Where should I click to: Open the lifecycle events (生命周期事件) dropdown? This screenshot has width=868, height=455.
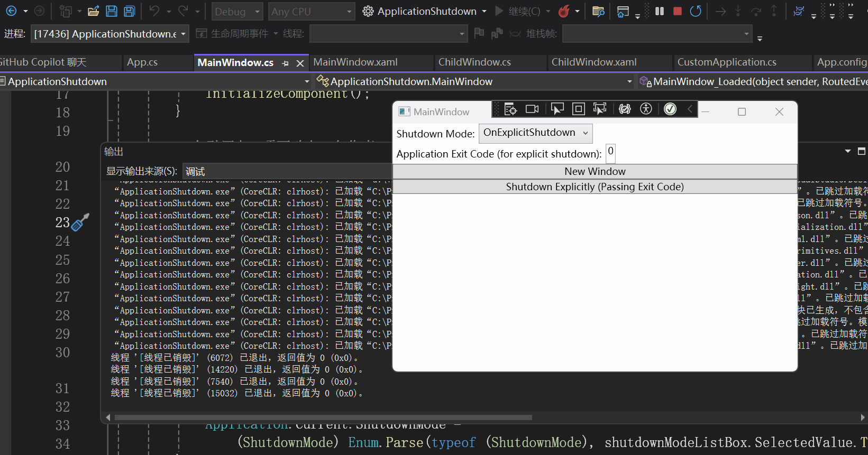coord(276,34)
